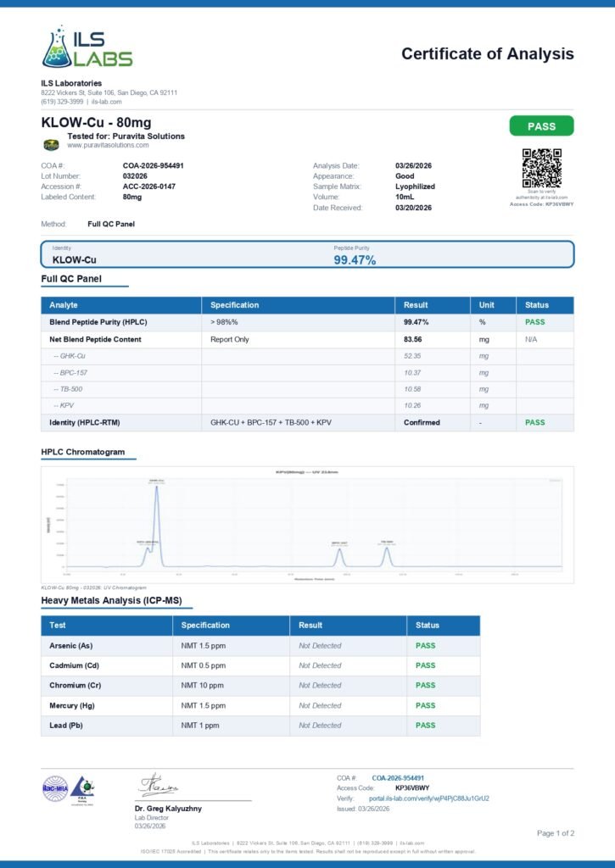Viewport: 615px width, 868px height.
Task: Click the HPLC chromatogram image
Action: click(307, 524)
